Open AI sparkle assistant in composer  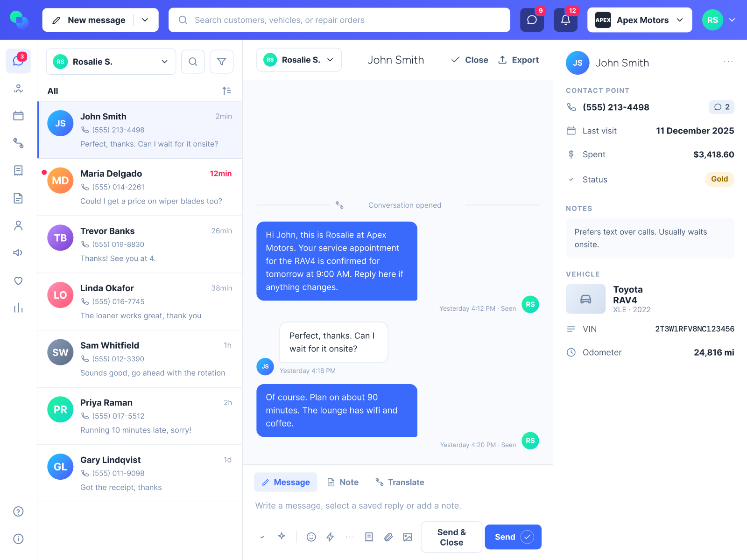click(x=282, y=536)
